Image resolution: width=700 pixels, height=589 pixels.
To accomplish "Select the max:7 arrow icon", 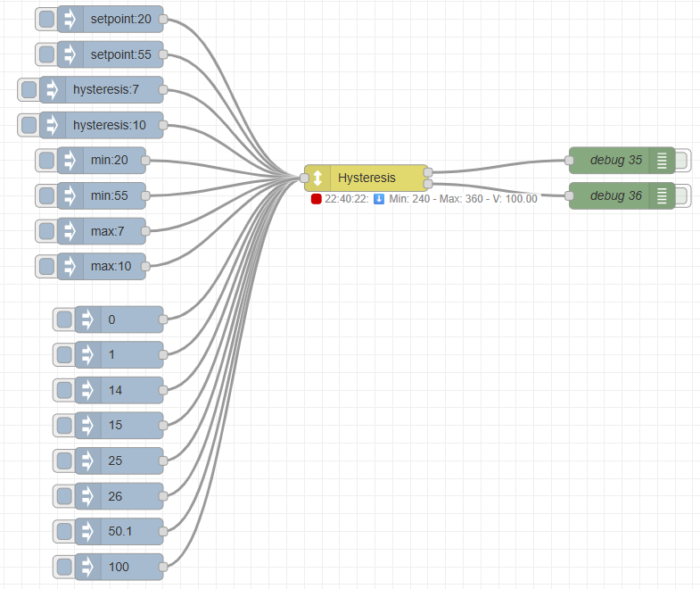I will [70, 231].
